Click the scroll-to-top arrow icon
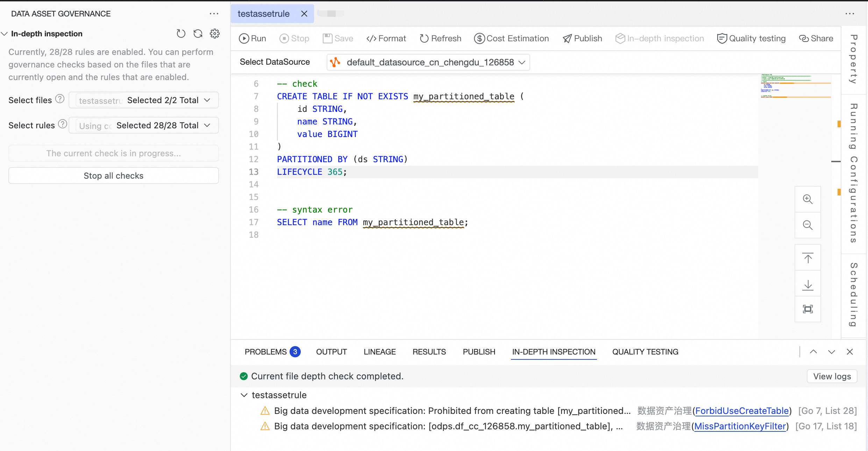Image resolution: width=868 pixels, height=451 pixels. (807, 258)
